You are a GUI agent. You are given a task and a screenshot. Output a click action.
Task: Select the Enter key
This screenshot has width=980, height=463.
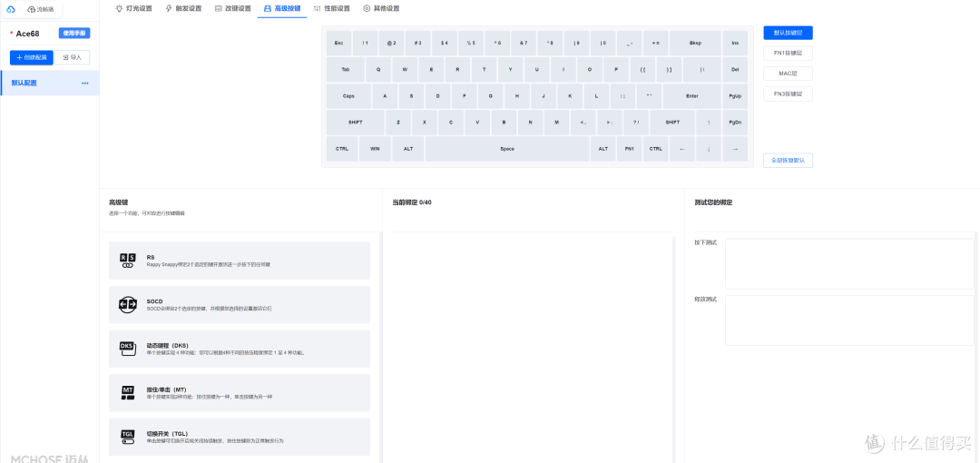[x=691, y=96]
